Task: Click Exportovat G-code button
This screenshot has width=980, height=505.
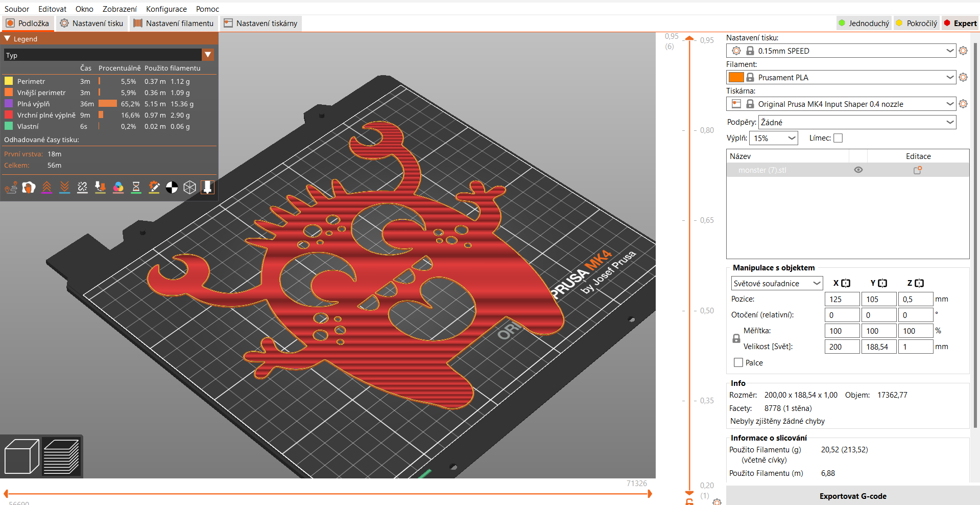Action: click(x=853, y=496)
